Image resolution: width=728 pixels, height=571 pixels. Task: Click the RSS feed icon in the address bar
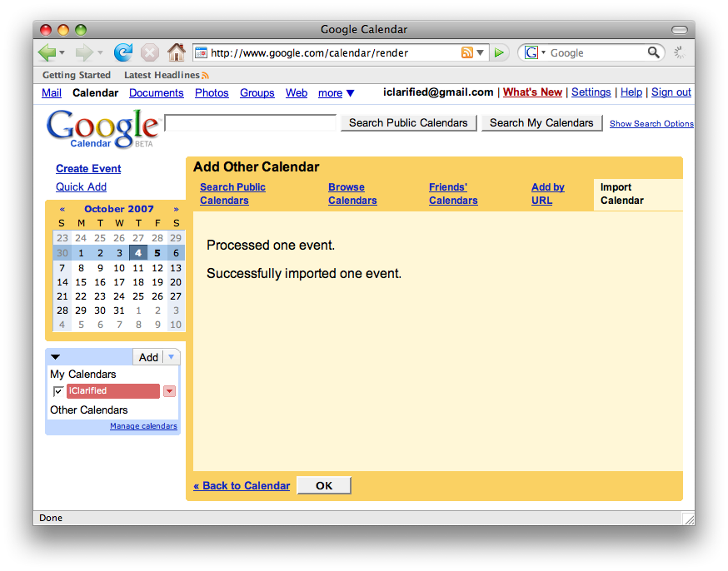(x=466, y=52)
